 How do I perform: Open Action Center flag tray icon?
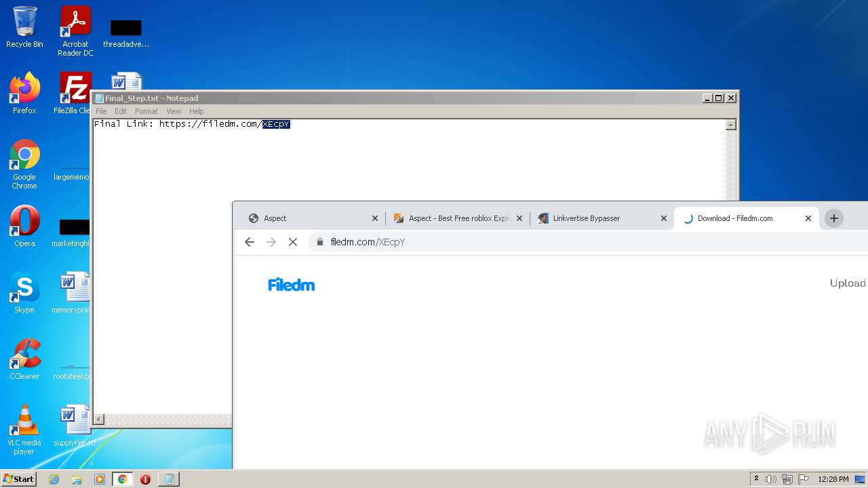click(804, 479)
